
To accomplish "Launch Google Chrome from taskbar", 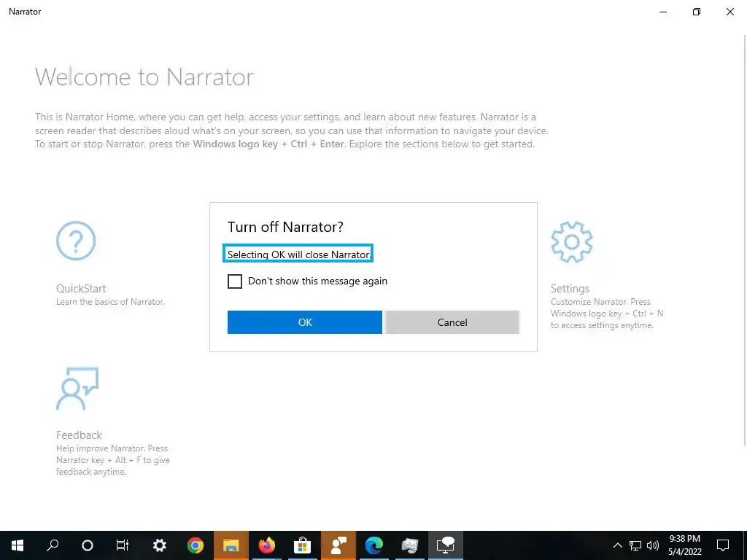I will pyautogui.click(x=196, y=545).
